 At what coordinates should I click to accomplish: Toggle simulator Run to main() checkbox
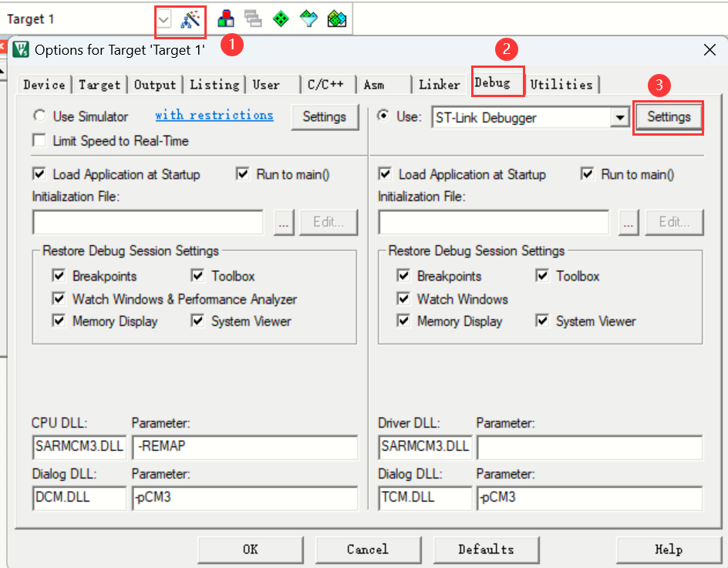pyautogui.click(x=243, y=174)
